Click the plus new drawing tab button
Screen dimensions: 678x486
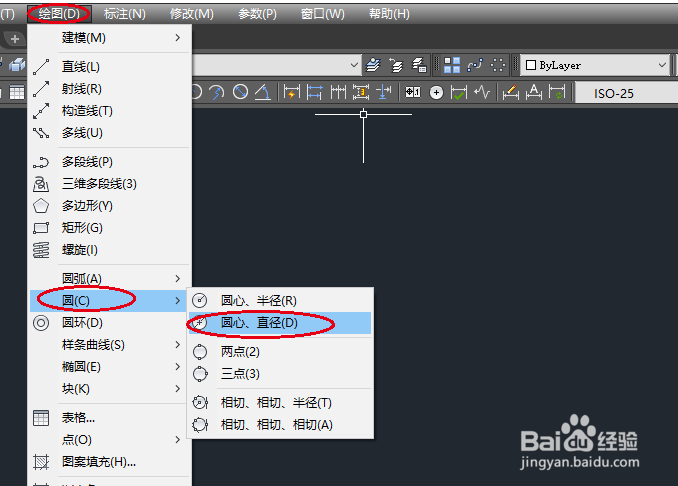(15, 39)
